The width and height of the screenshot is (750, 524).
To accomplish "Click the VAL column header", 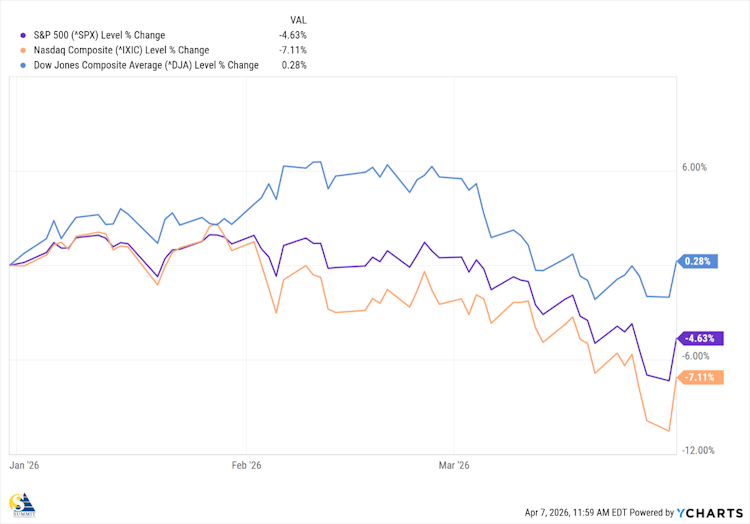I will (x=296, y=19).
